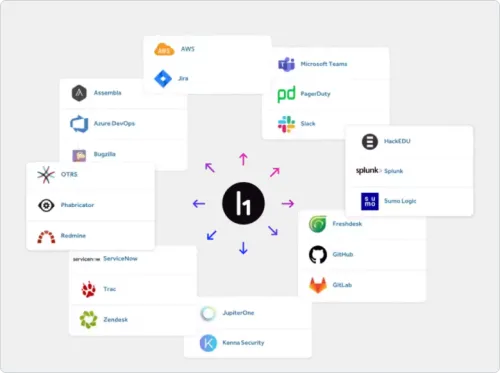Viewport: 500px width, 373px height.
Task: Click the Kenna Security label
Action: (243, 343)
